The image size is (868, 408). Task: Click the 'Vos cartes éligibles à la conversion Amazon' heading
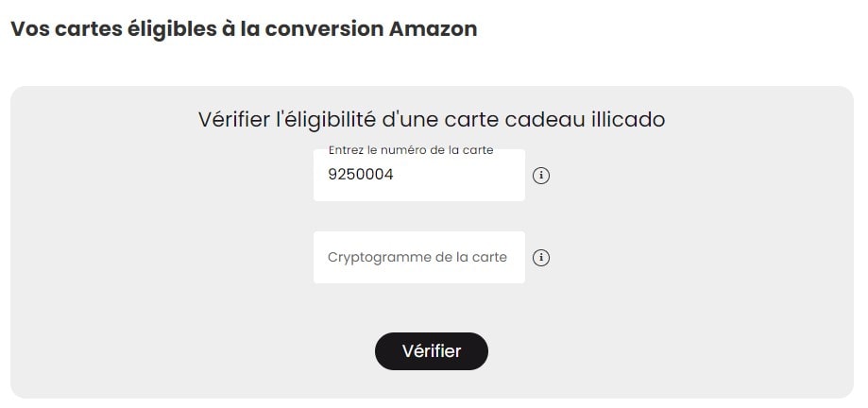(x=244, y=28)
